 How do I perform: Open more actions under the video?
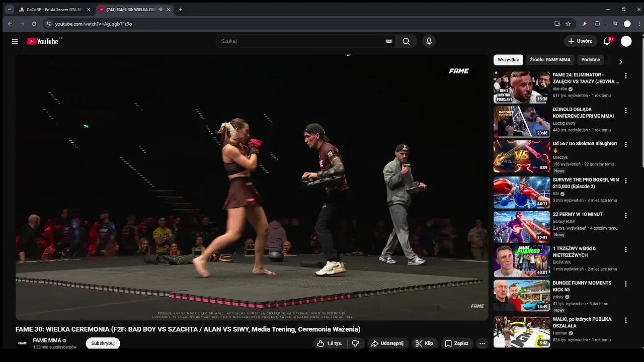482,343
